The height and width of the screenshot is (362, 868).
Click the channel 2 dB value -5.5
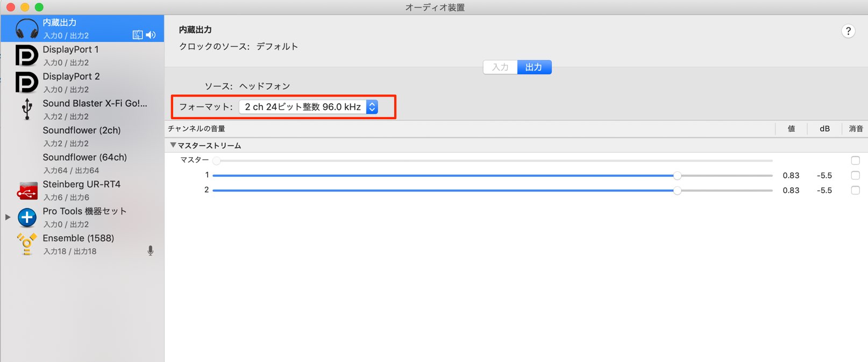coord(824,190)
